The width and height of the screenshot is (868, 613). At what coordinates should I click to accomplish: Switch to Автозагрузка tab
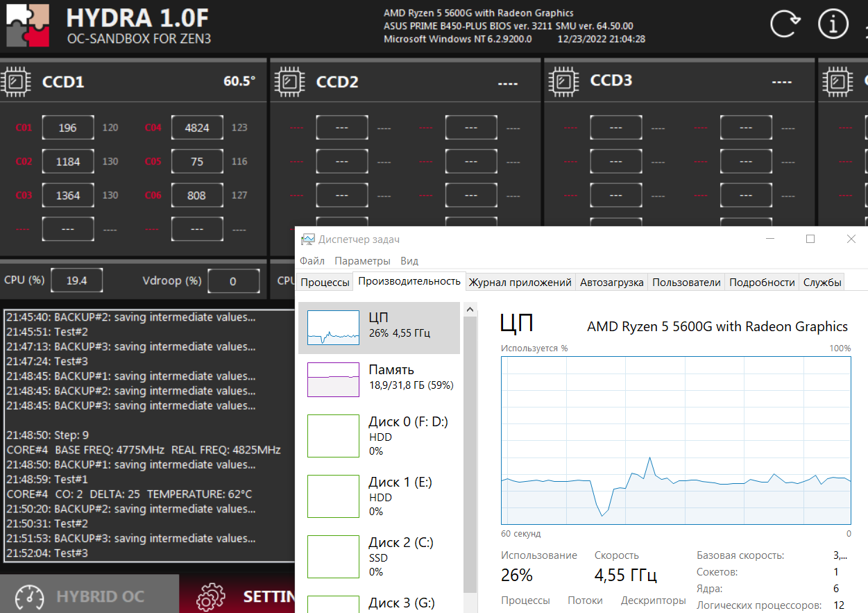(611, 282)
